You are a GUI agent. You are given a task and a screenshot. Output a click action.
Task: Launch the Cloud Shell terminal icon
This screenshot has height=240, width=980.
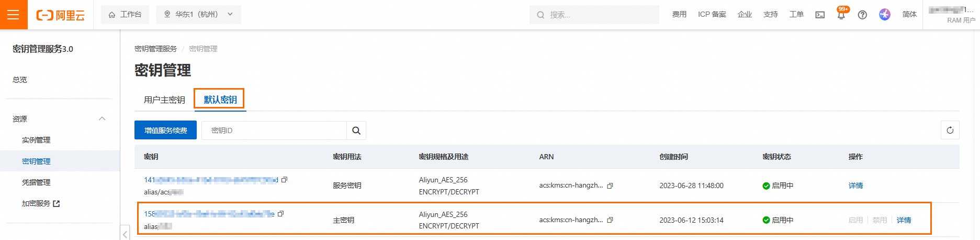point(820,15)
